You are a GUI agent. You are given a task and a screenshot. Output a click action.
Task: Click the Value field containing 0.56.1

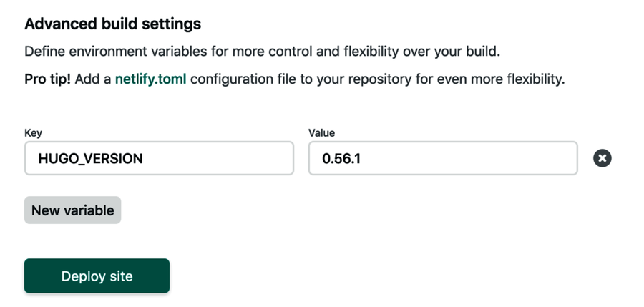point(442,158)
